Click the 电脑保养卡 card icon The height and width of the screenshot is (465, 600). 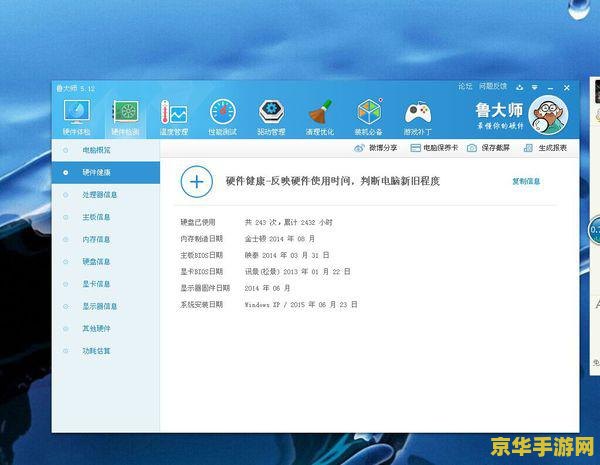click(x=415, y=148)
